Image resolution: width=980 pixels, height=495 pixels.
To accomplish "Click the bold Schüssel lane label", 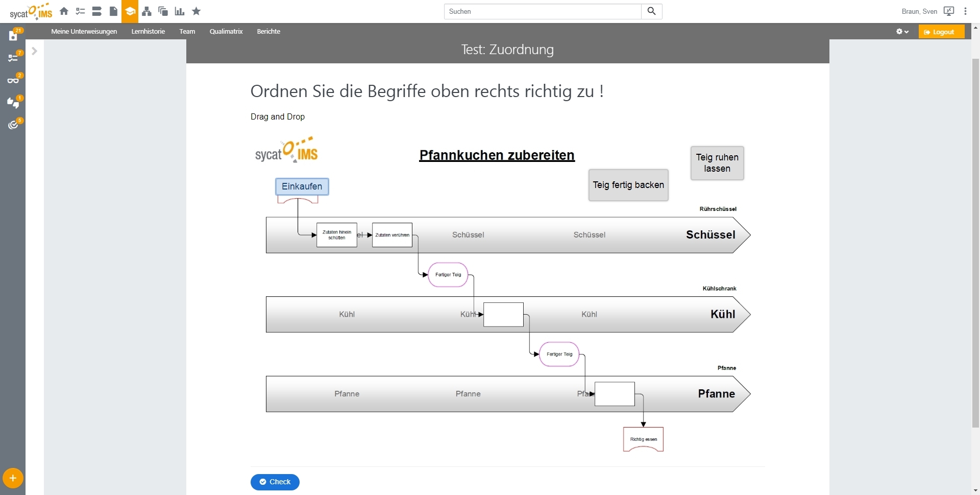I will point(710,234).
